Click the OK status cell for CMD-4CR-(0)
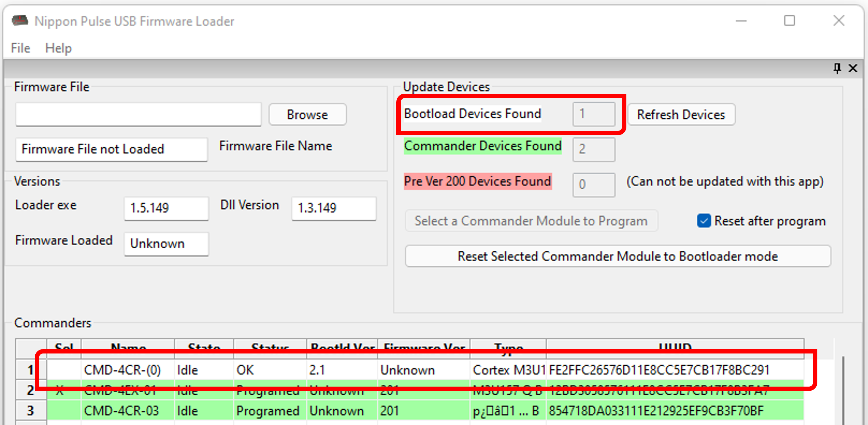Viewport: 868px width, 425px height. [x=270, y=370]
